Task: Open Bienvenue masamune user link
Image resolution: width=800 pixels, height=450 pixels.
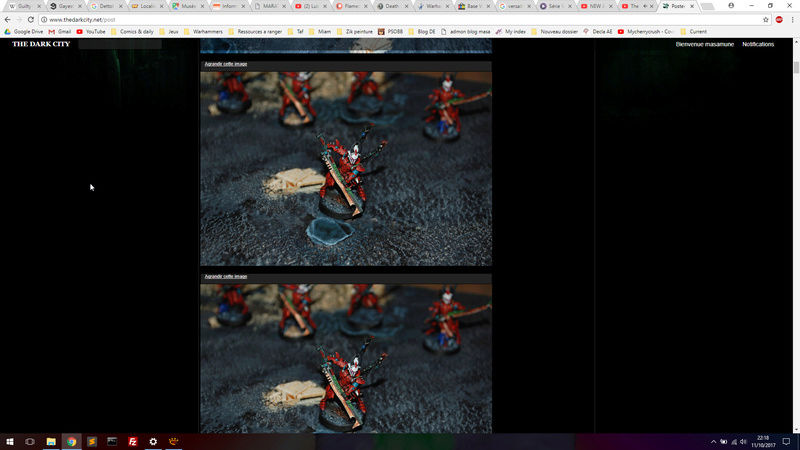Action: [705, 44]
